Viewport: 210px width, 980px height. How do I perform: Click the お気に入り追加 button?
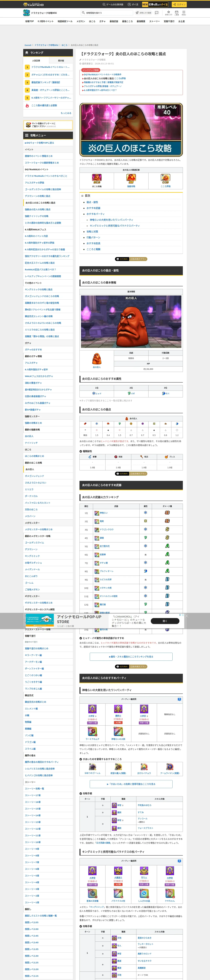(x=144, y=13)
